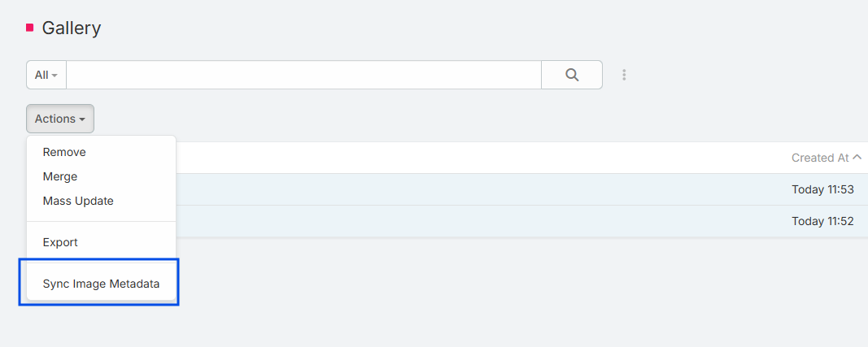Open the All filter dropdown

click(x=46, y=75)
